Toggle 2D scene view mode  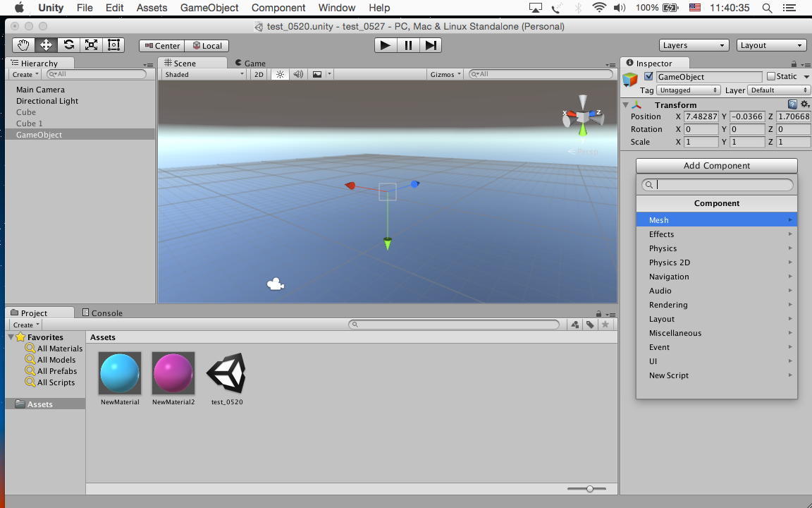[259, 74]
